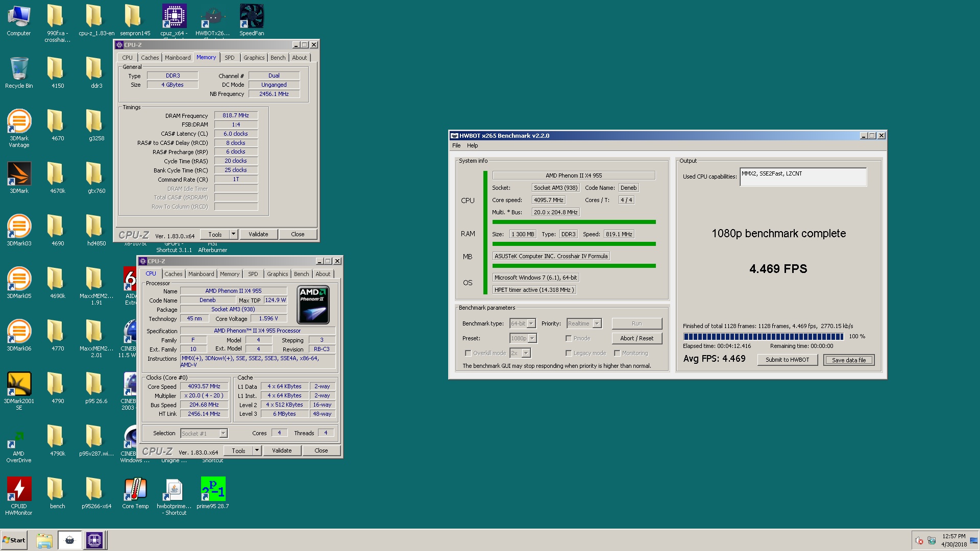Open SpeedFan desktop icon

[x=252, y=20]
